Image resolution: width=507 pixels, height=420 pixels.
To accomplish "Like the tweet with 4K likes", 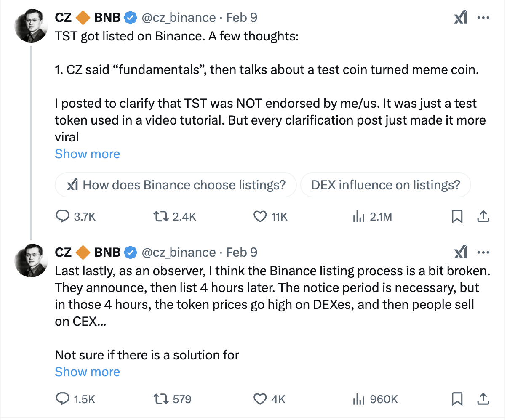I will click(x=260, y=399).
